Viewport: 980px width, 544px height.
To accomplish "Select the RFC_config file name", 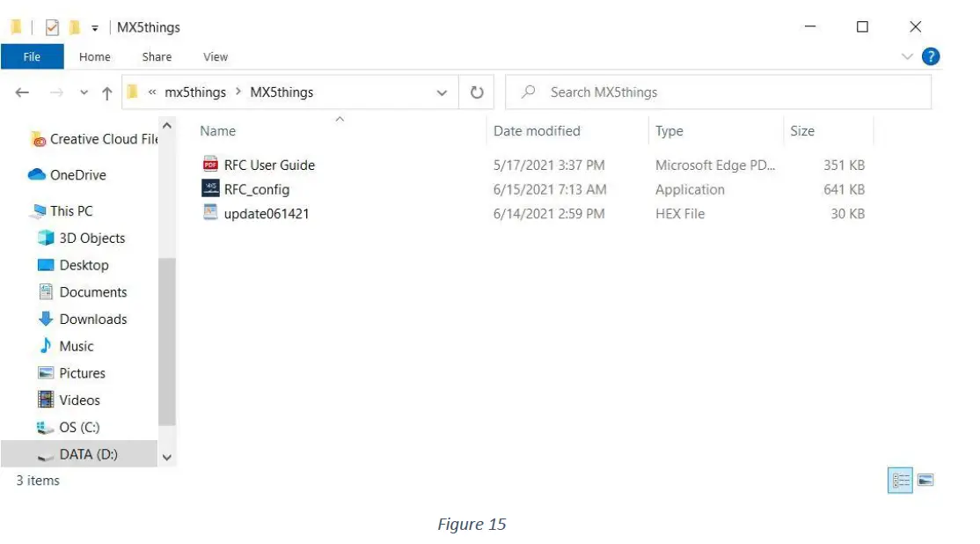I will pyautogui.click(x=257, y=189).
